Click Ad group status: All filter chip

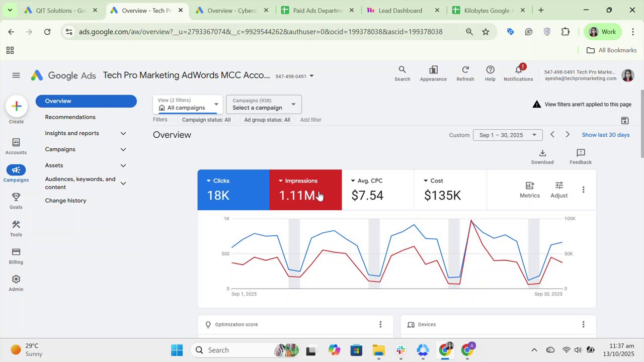tap(267, 120)
